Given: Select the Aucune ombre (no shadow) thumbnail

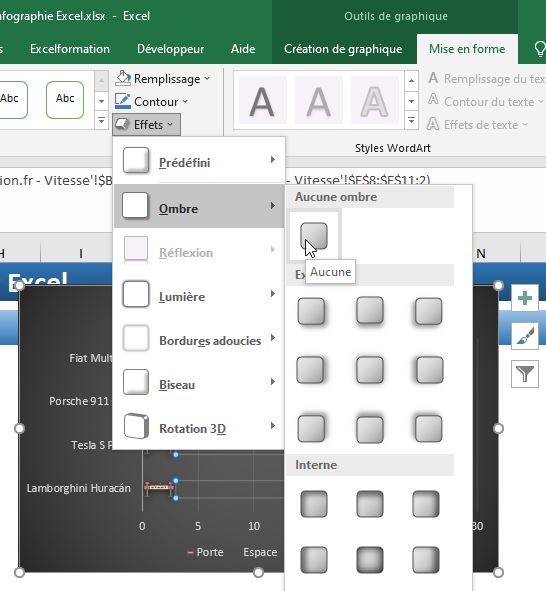Looking at the screenshot, I should [x=314, y=236].
